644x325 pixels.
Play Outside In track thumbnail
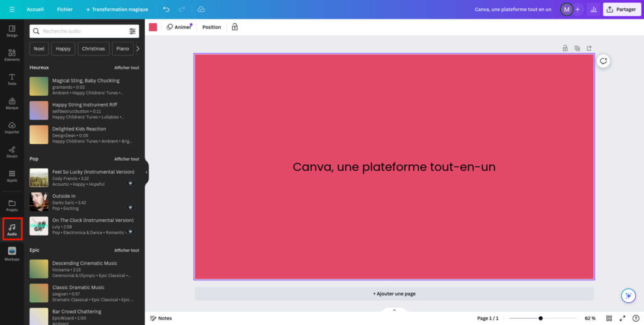(39, 202)
